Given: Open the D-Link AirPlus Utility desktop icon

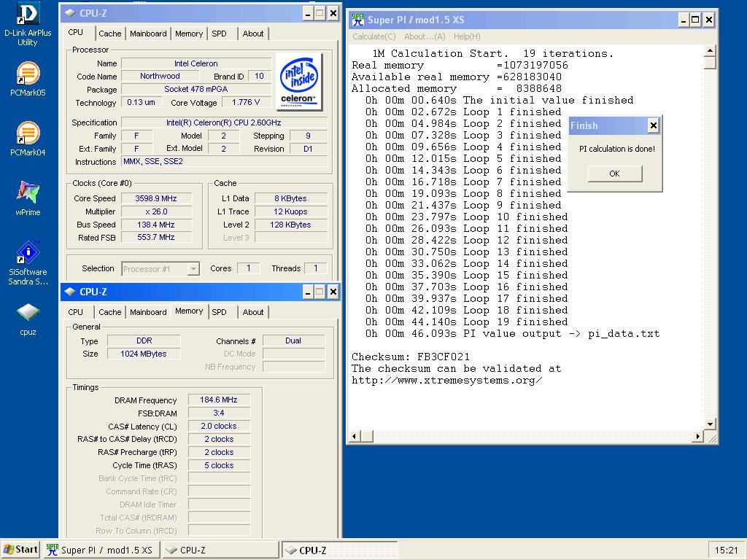Looking at the screenshot, I should 28,24.
